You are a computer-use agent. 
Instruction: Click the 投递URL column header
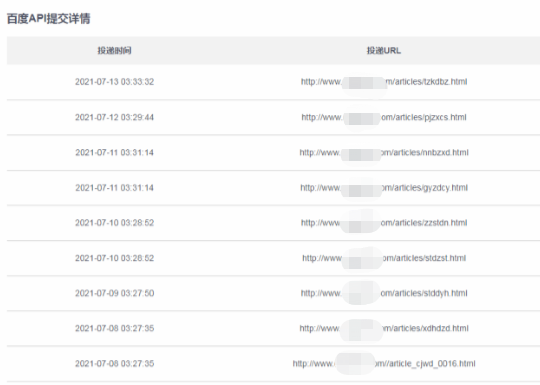coord(384,51)
